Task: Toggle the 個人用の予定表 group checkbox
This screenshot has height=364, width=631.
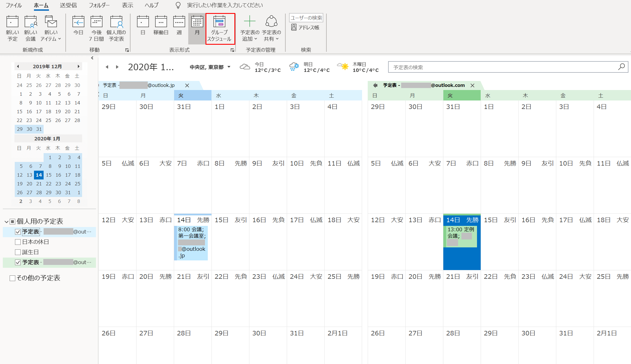Action: (12, 222)
